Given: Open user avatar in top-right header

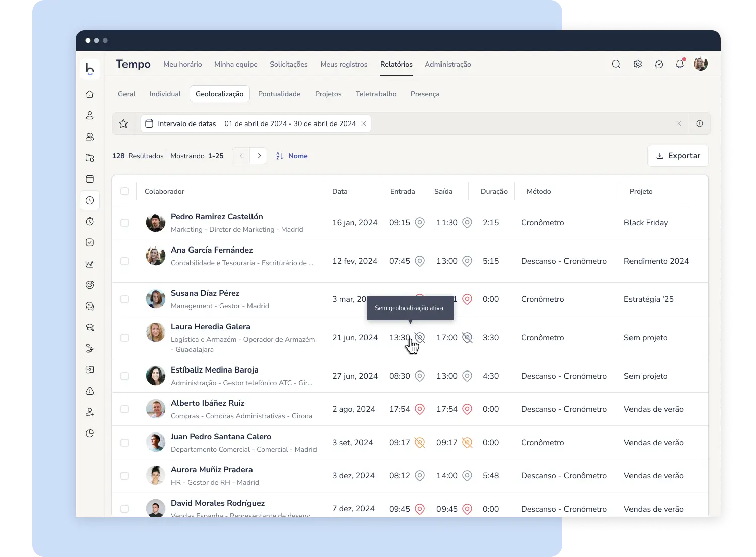Looking at the screenshot, I should (x=701, y=64).
